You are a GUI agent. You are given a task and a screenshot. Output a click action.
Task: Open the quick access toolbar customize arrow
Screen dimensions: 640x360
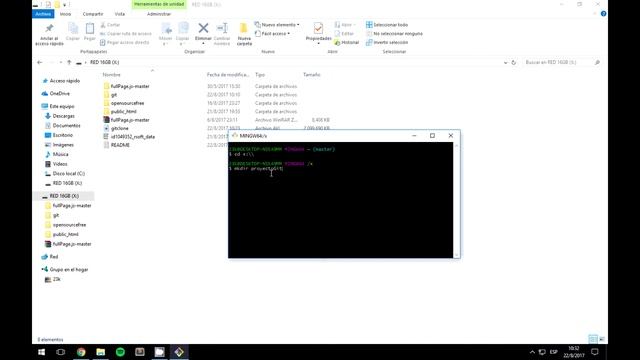point(64,4)
